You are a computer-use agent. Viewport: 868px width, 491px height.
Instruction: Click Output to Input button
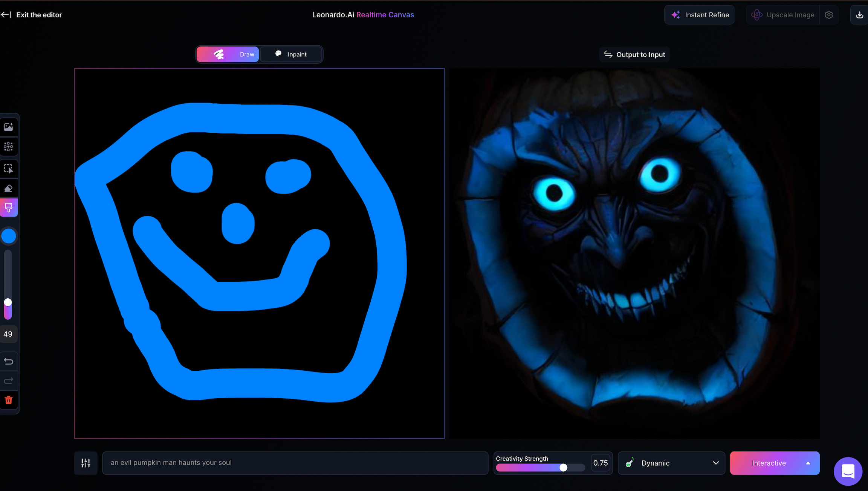point(634,55)
